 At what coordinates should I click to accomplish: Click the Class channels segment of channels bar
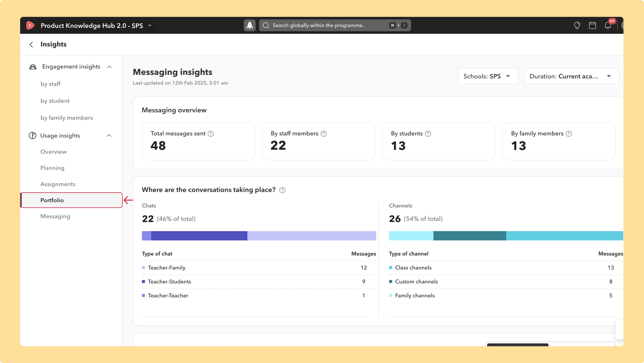[564, 236]
